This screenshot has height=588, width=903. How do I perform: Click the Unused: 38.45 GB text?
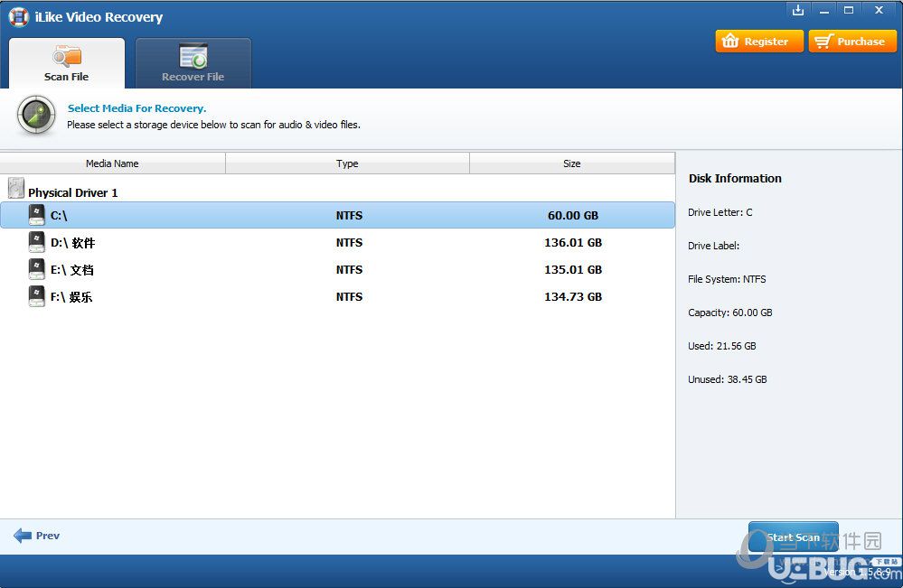click(x=727, y=379)
